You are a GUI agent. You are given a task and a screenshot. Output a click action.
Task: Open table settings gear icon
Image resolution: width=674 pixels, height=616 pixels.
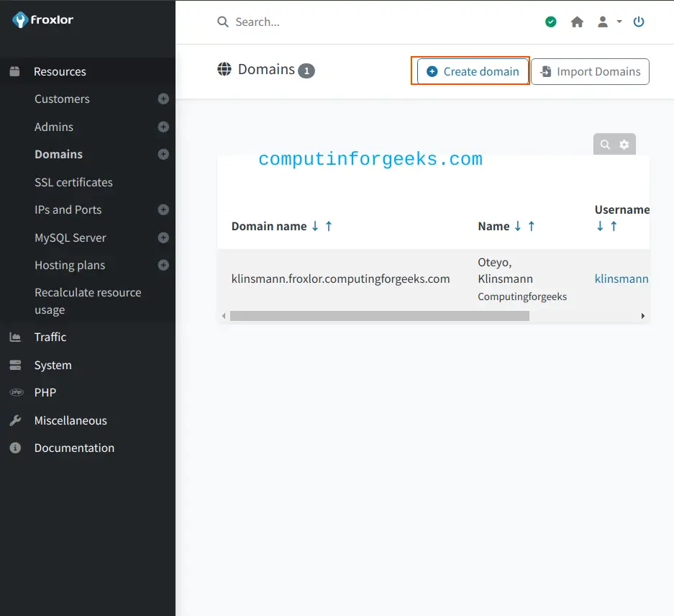624,145
